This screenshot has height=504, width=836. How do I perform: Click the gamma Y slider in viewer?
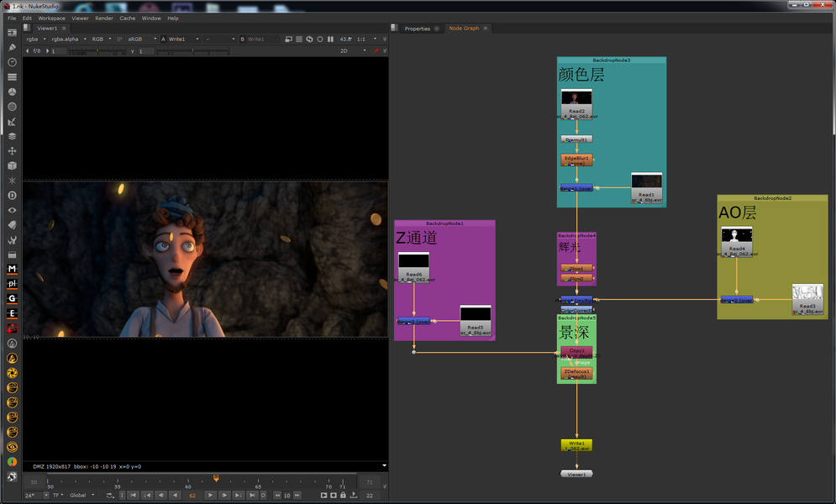pos(192,52)
